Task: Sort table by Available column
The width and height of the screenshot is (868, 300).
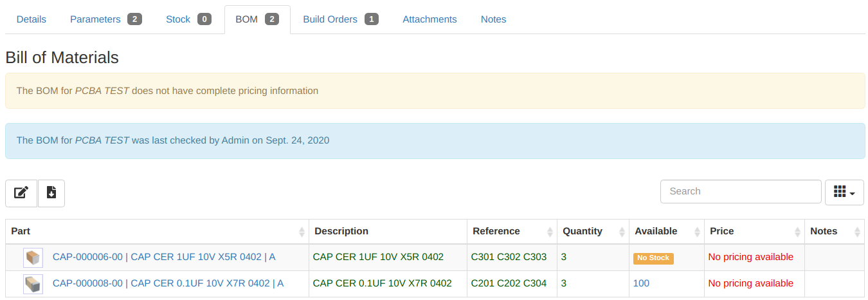Action: pos(666,231)
